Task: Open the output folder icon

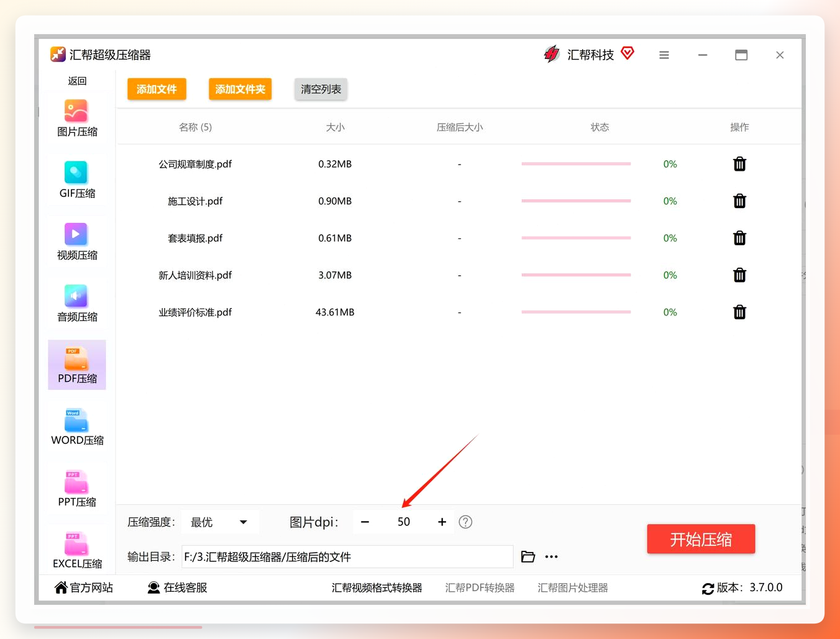Action: tap(528, 556)
